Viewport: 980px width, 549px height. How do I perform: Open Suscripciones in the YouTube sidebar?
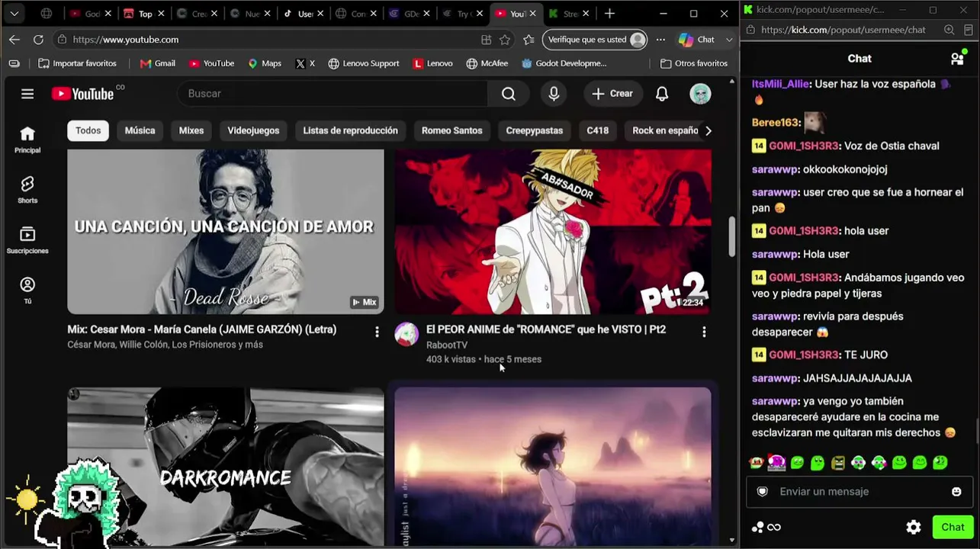point(27,240)
